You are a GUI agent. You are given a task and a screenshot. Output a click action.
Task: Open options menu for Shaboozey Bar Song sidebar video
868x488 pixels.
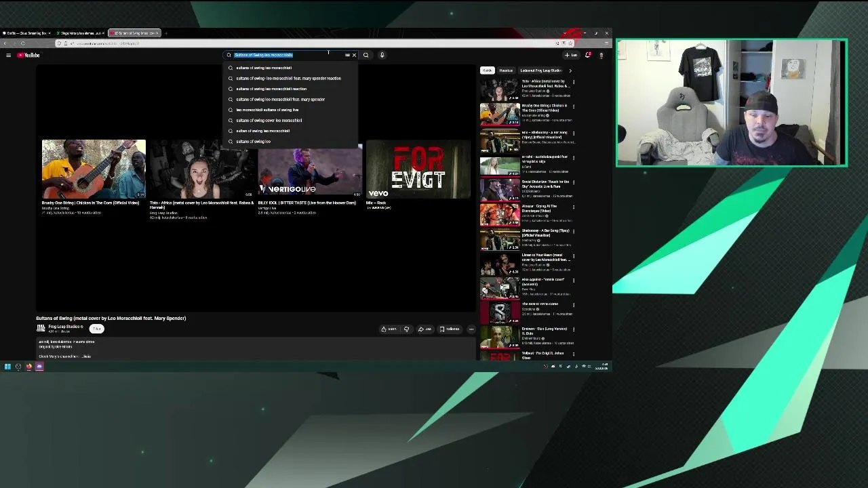[574, 231]
